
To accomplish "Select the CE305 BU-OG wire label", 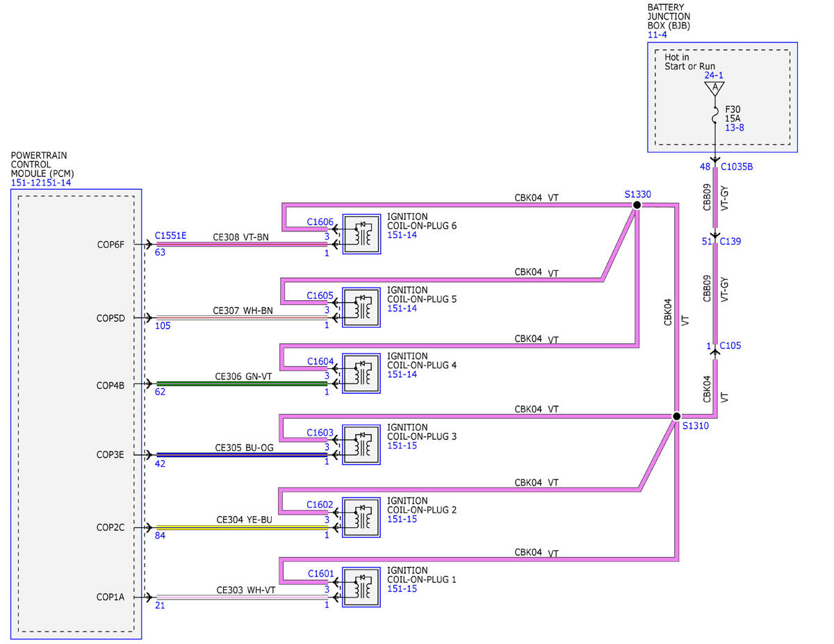I will click(244, 448).
